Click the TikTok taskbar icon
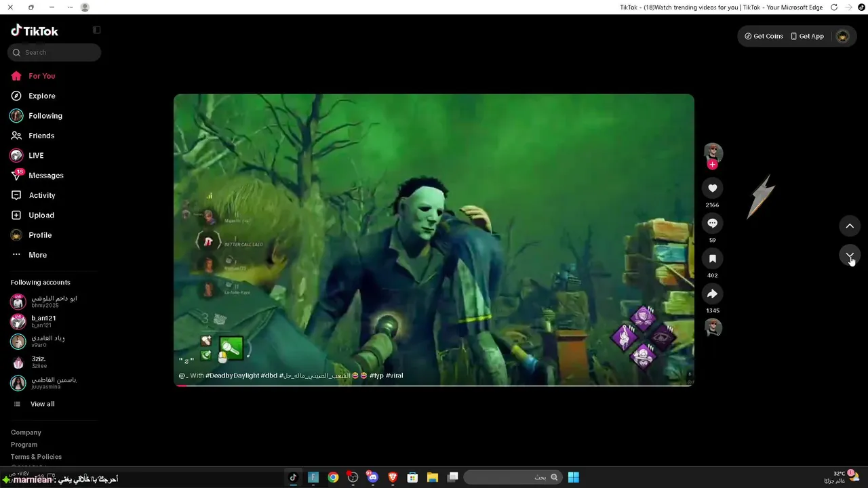This screenshot has height=488, width=868. pyautogui.click(x=293, y=477)
